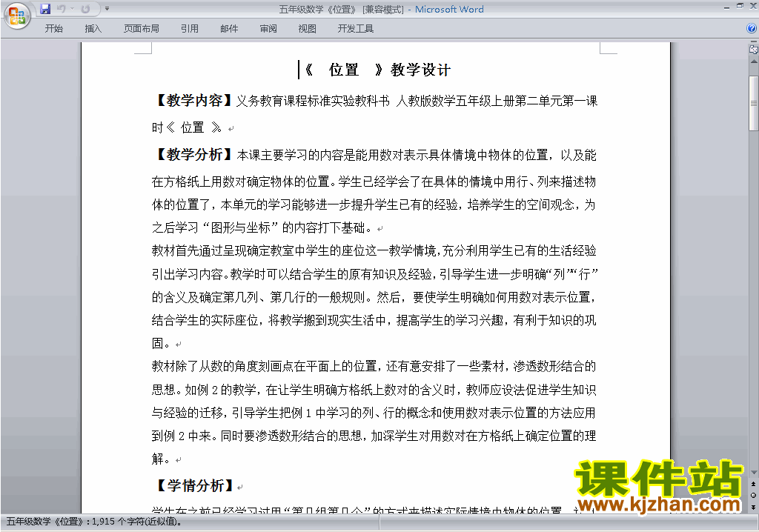759x532 pixels.
Task: Toggle the ruler display icon
Action: point(753,49)
